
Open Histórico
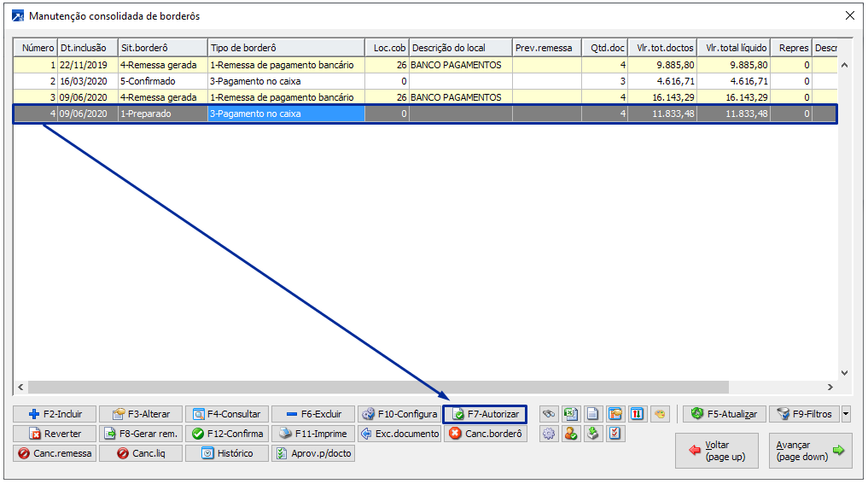227,453
